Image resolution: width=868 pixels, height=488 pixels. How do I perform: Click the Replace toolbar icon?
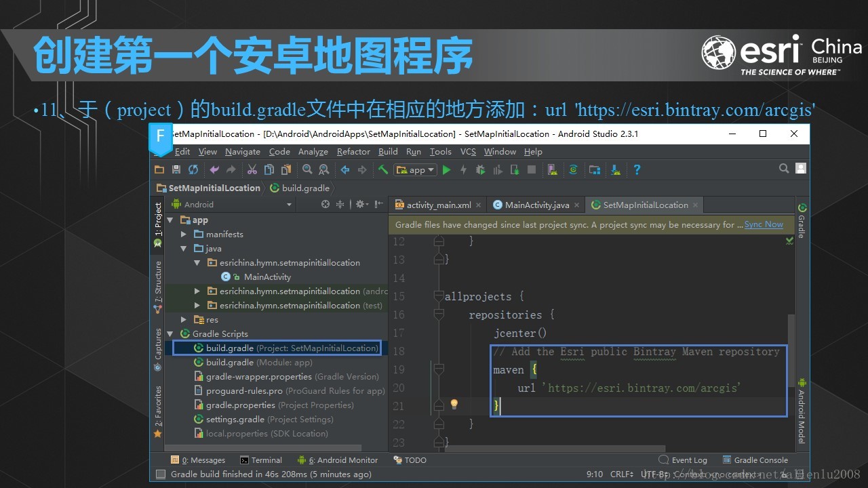tap(324, 169)
